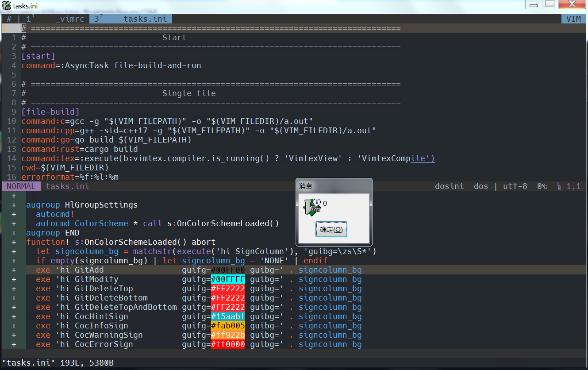Click the cyan #00FFFF swatch on the GitModify line
Image resolution: width=588 pixels, height=370 pixels.
(x=227, y=279)
